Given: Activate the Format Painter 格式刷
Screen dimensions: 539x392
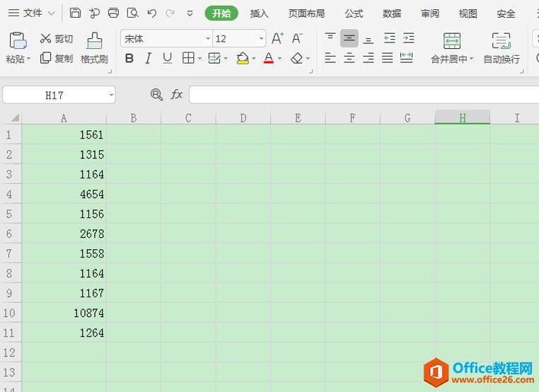Looking at the screenshot, I should (94, 49).
